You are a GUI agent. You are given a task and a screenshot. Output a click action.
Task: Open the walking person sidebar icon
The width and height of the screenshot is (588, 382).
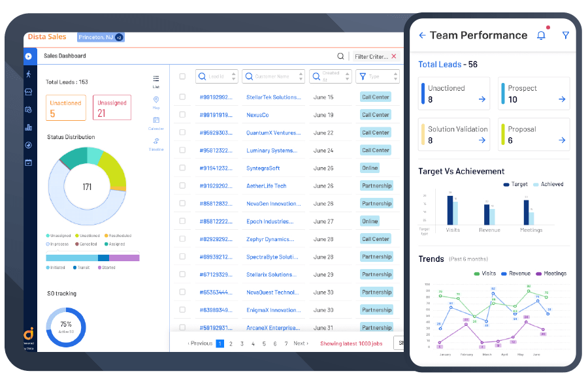click(x=29, y=74)
